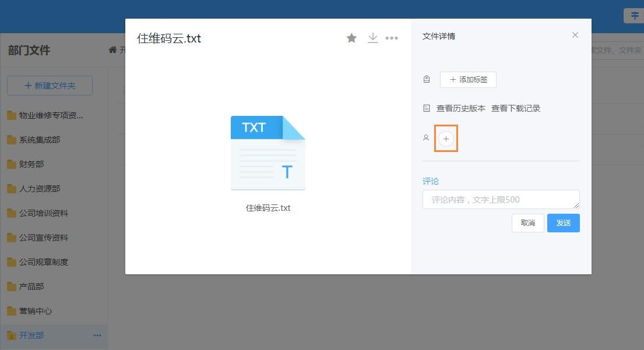Focus the 评论内容 comment input field
This screenshot has height=350, width=644.
501,199
